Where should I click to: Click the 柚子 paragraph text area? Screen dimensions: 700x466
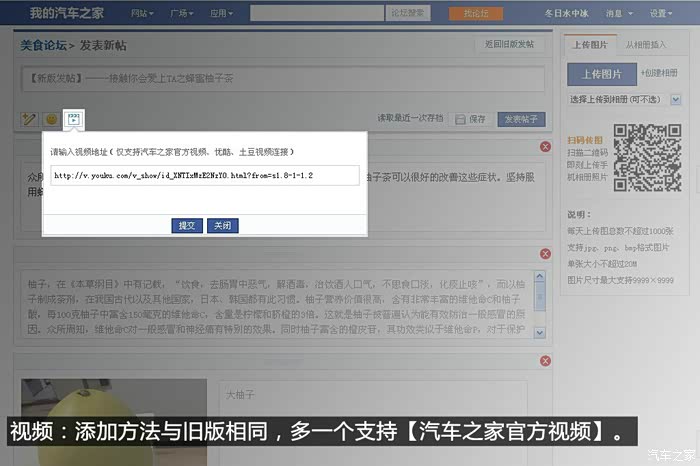(277, 306)
